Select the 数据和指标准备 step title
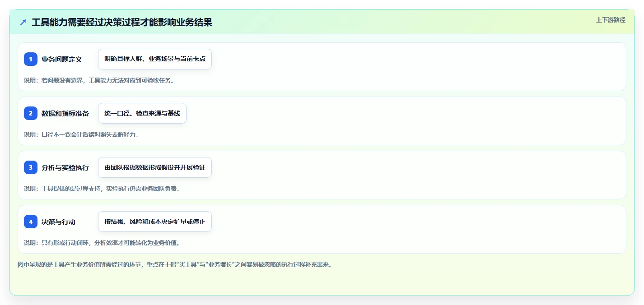644x305 pixels. (x=65, y=114)
